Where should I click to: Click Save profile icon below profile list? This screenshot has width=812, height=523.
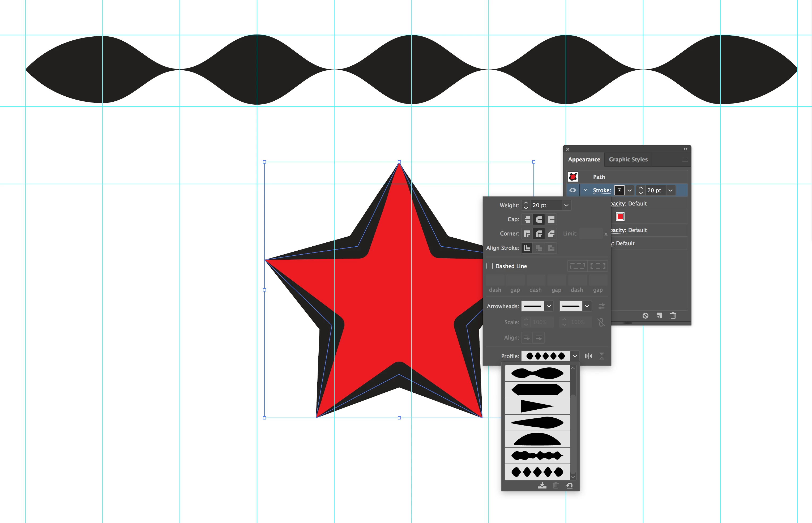542,486
